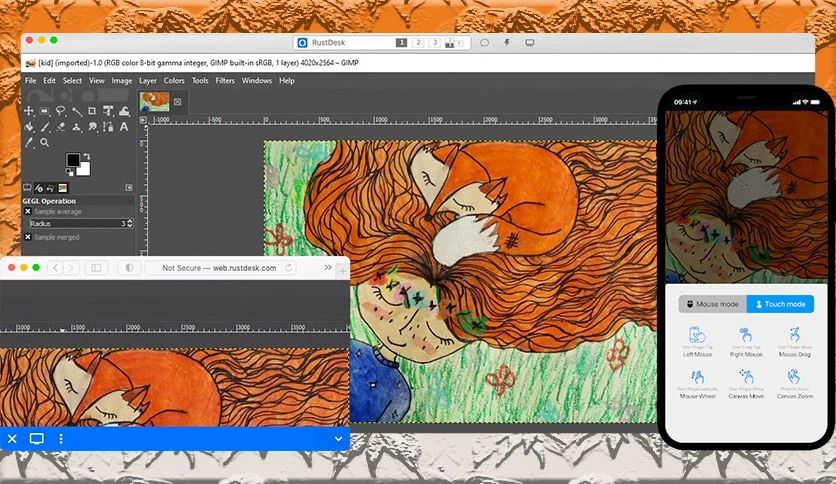Select the Warp Transform tool
The image size is (836, 484).
coord(124,111)
